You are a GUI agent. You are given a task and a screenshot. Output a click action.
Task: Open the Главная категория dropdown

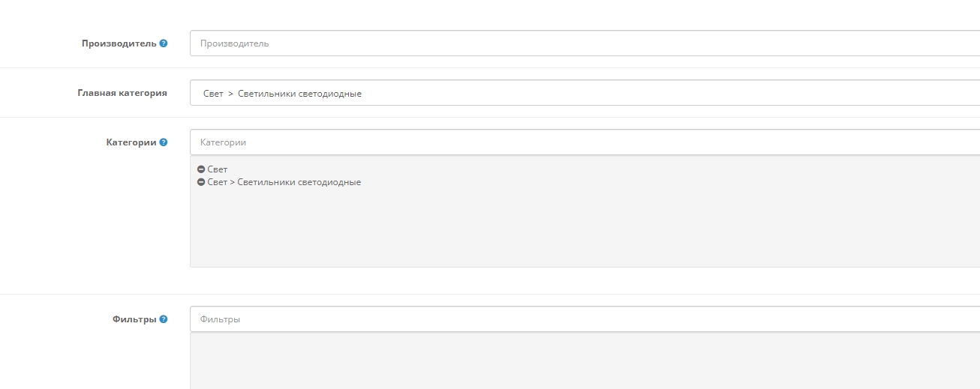click(584, 93)
